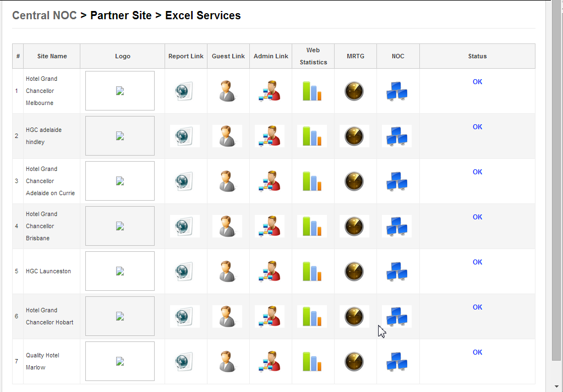Viewport: 563px width, 392px height.
Task: Click the 'Site Name' column header
Action: (52, 56)
